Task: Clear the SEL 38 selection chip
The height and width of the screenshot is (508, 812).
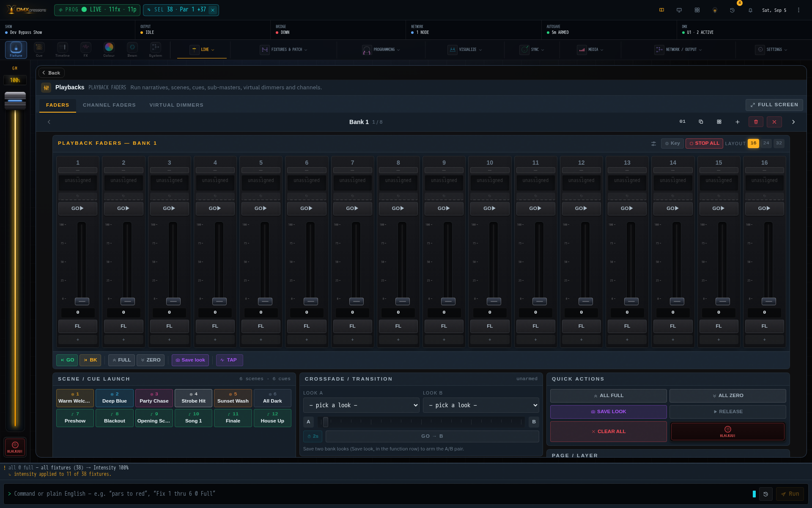Action: click(x=213, y=10)
